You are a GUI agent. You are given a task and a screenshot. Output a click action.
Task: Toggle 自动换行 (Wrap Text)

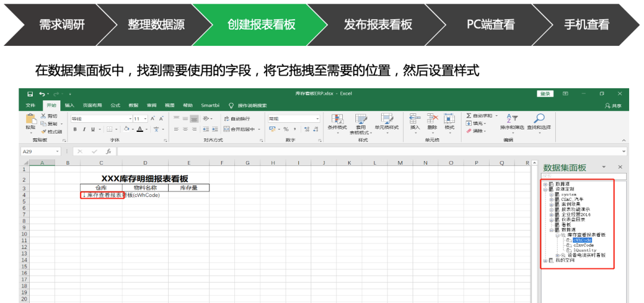pyautogui.click(x=237, y=119)
